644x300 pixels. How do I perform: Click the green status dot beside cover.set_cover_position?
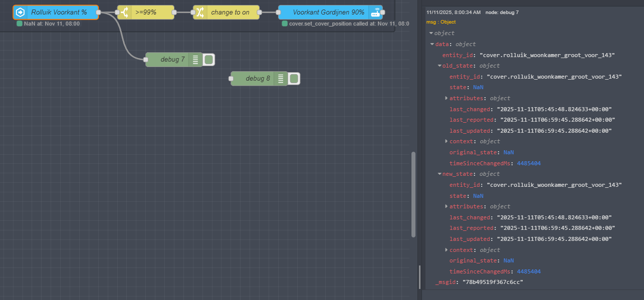coord(285,24)
